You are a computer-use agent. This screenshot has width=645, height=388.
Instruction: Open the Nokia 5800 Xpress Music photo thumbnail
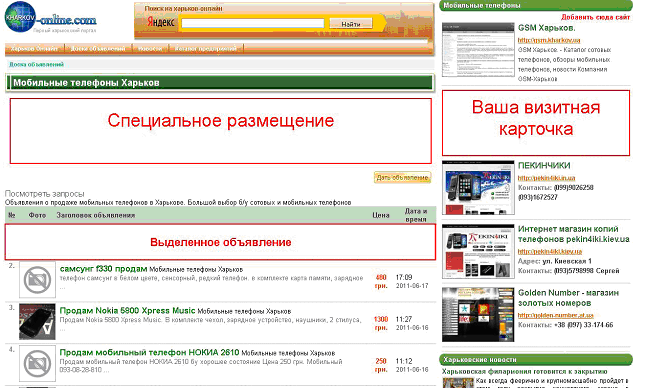click(37, 322)
